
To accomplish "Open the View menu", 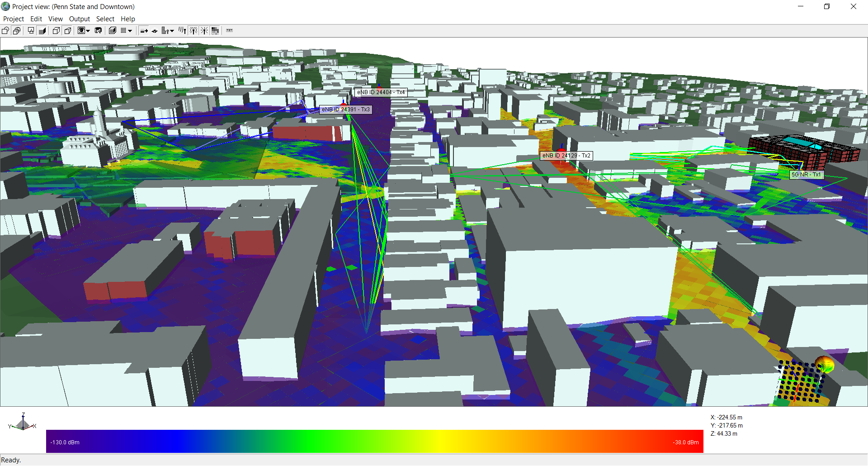I will coord(56,19).
